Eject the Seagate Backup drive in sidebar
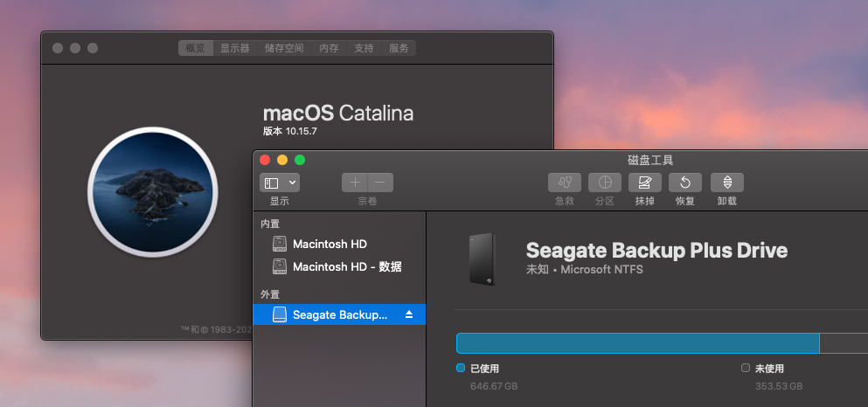868x407 pixels. 409,314
